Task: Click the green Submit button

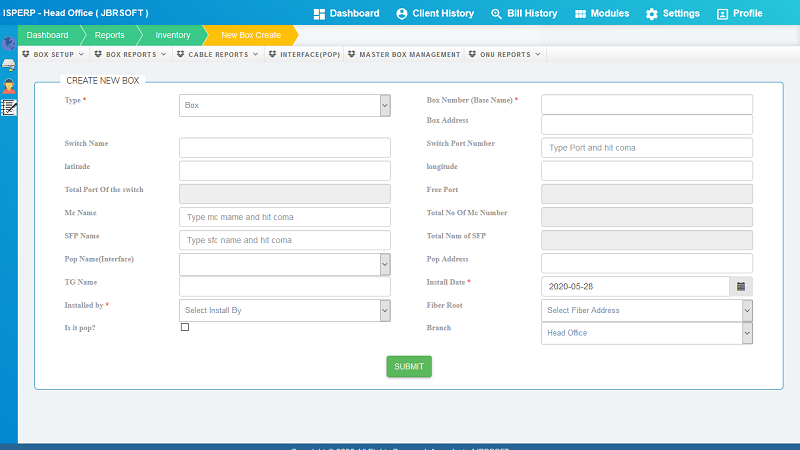Action: pyautogui.click(x=409, y=367)
